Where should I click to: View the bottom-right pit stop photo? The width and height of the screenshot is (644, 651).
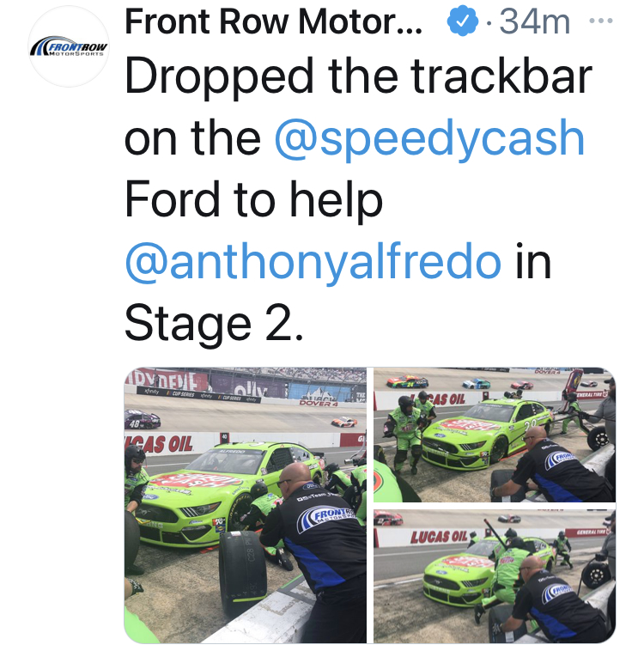click(495, 576)
